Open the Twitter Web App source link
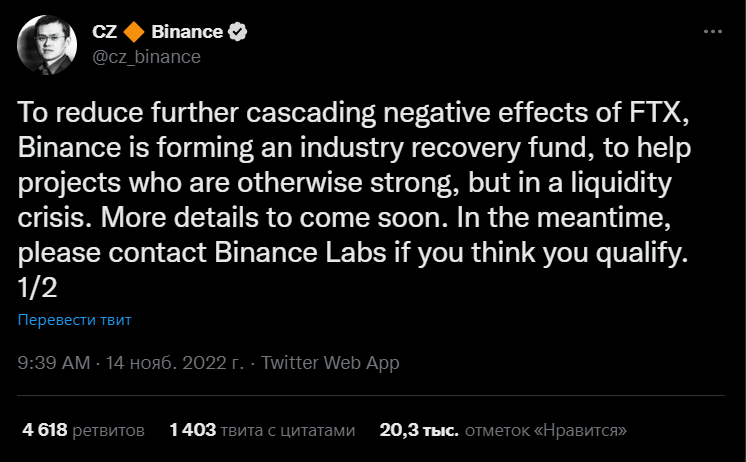The height and width of the screenshot is (462, 746). [330, 362]
